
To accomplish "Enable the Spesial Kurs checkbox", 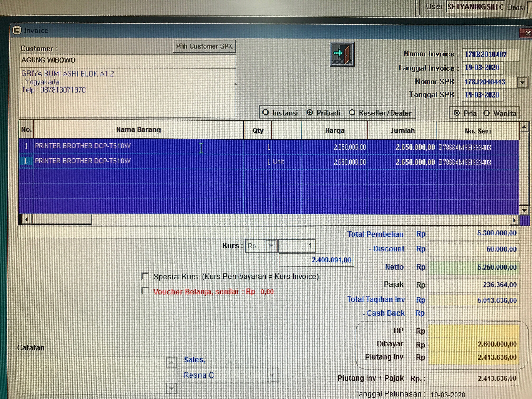I will pos(145,276).
